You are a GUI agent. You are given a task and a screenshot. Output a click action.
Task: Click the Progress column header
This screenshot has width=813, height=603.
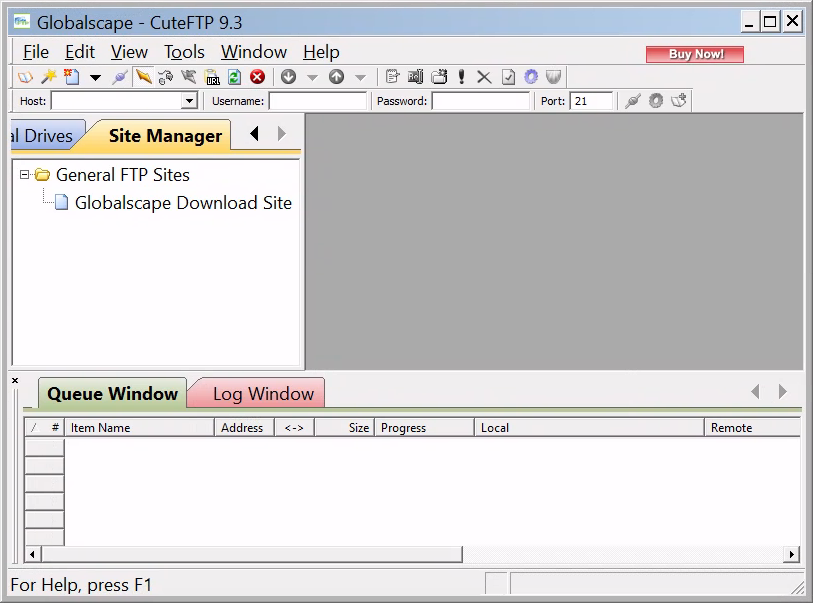click(x=424, y=428)
